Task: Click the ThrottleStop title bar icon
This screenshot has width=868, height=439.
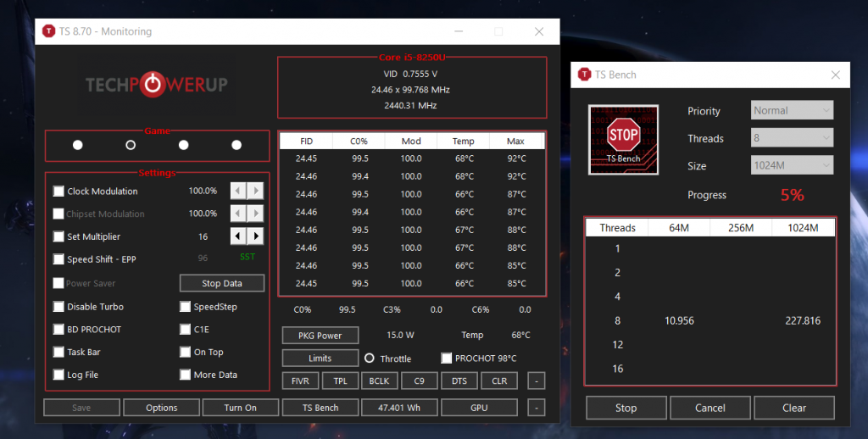Action: tap(48, 31)
